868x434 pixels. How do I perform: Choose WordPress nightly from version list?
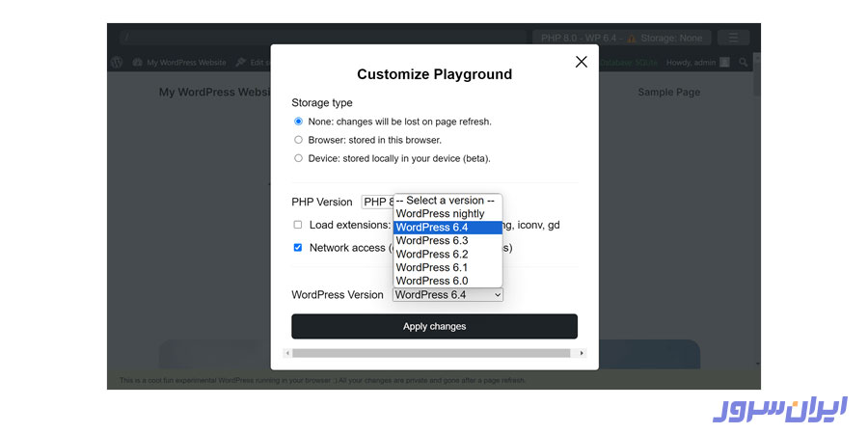point(440,214)
